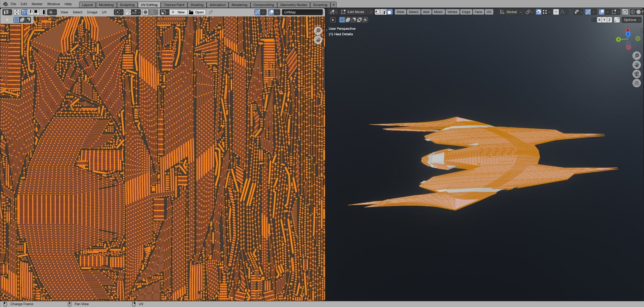This screenshot has height=307, width=644.
Task: Switch to wireframe viewport shading
Action: pyautogui.click(x=633, y=12)
